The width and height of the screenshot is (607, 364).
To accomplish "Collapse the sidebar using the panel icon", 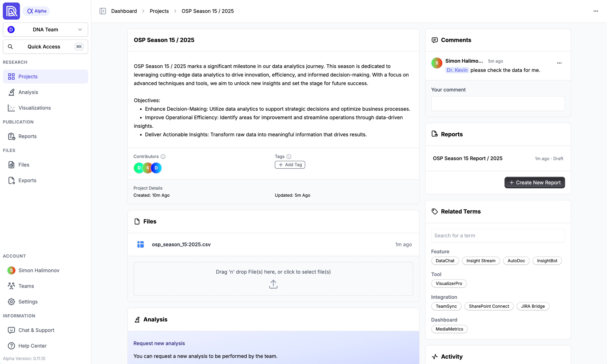I will pyautogui.click(x=103, y=11).
